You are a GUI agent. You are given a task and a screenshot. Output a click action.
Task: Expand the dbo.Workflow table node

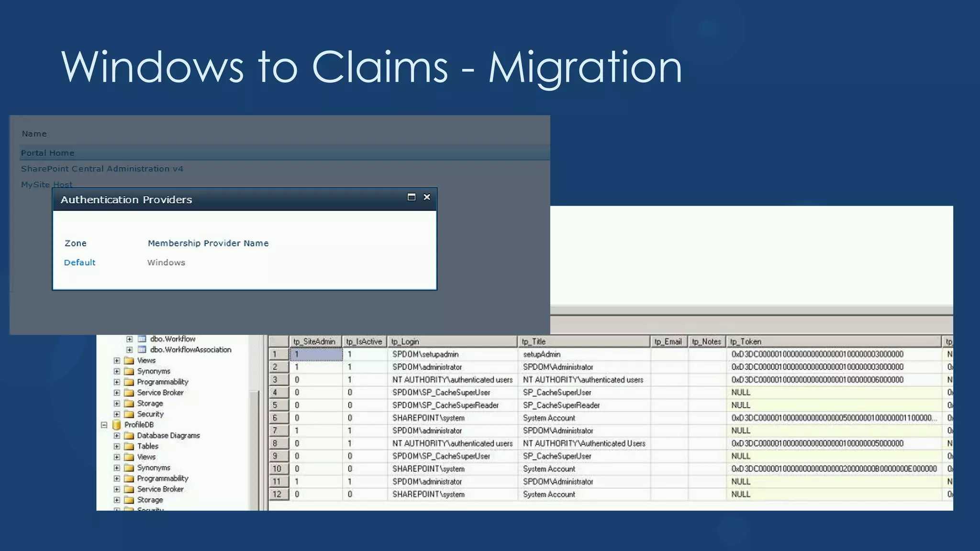pyautogui.click(x=129, y=339)
